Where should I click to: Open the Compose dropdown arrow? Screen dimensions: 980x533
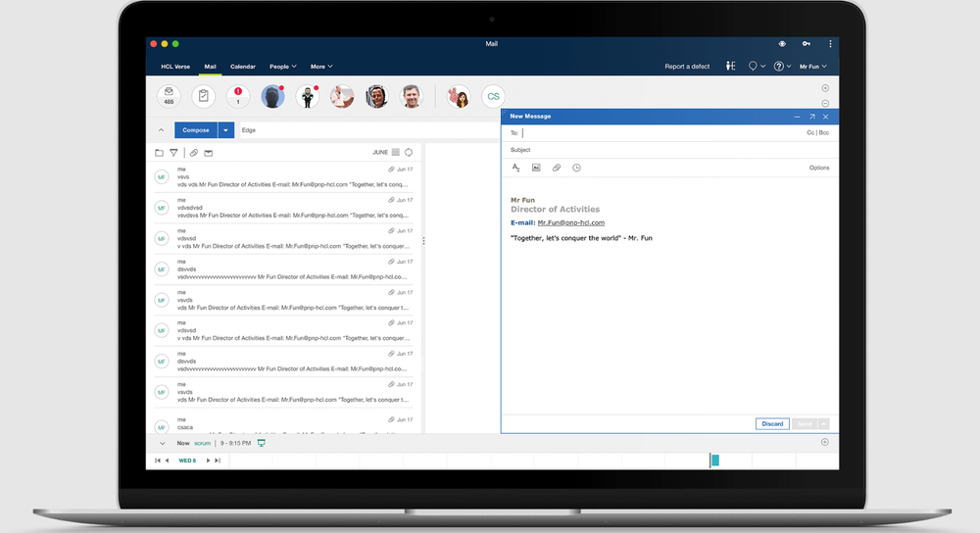tap(225, 130)
